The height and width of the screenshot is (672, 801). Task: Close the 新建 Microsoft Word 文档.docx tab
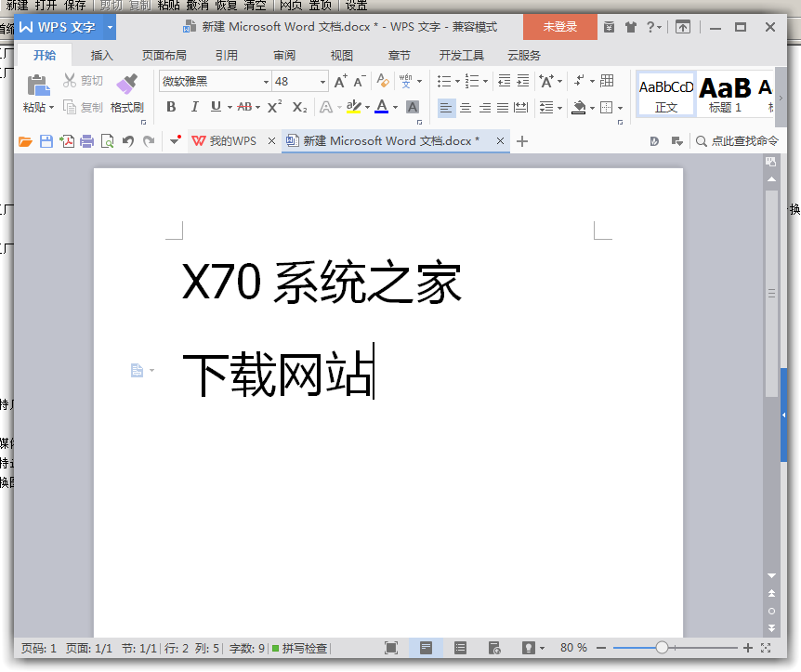coord(500,141)
